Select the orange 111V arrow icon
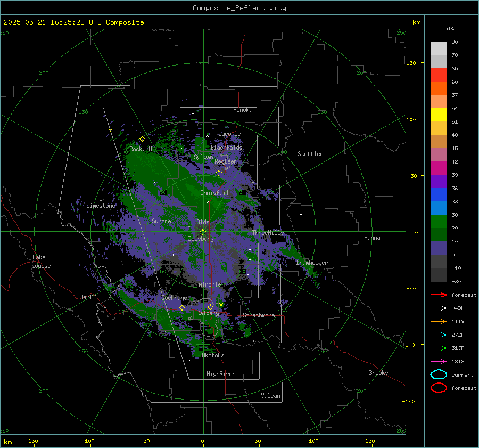This screenshot has height=448, width=479. click(439, 321)
